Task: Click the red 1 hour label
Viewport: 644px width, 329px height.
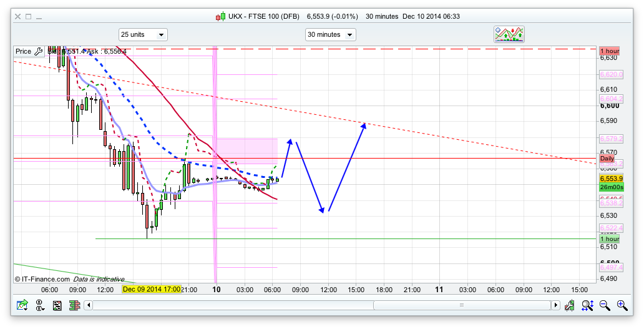Action: point(609,51)
